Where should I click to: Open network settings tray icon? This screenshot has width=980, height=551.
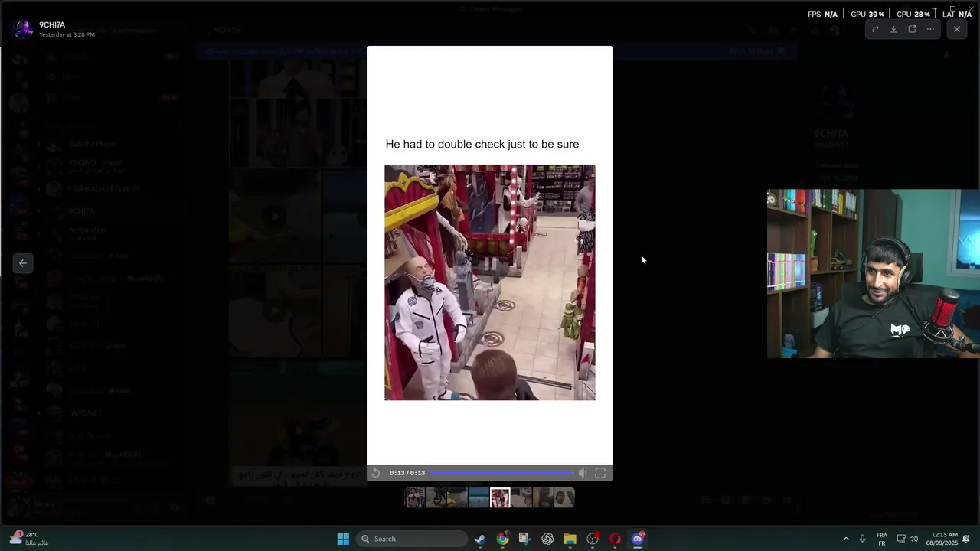coord(901,539)
